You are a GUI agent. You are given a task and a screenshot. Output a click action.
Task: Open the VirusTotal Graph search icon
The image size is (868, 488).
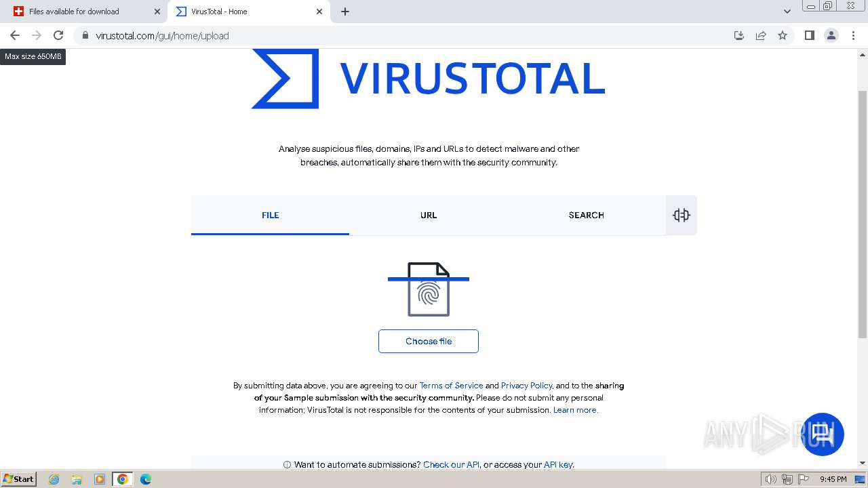click(682, 216)
